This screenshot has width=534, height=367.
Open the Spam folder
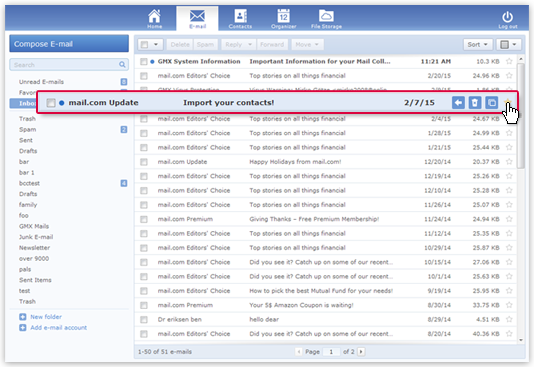point(28,129)
